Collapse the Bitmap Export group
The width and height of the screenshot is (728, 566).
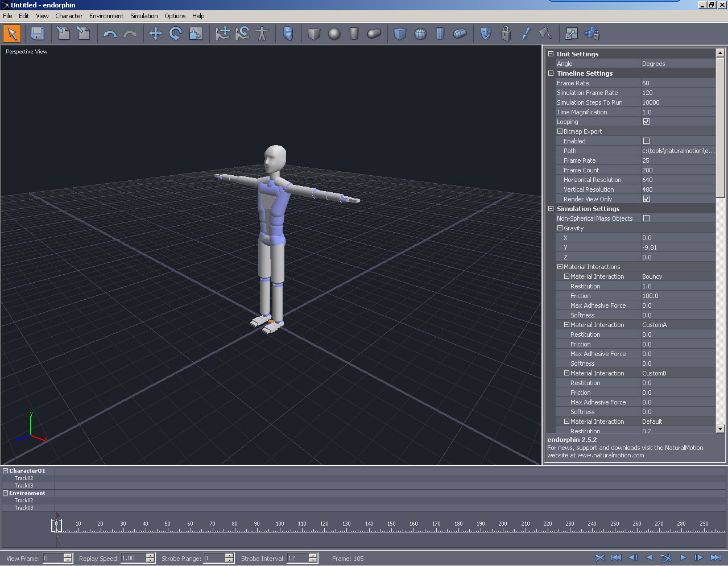[x=560, y=131]
